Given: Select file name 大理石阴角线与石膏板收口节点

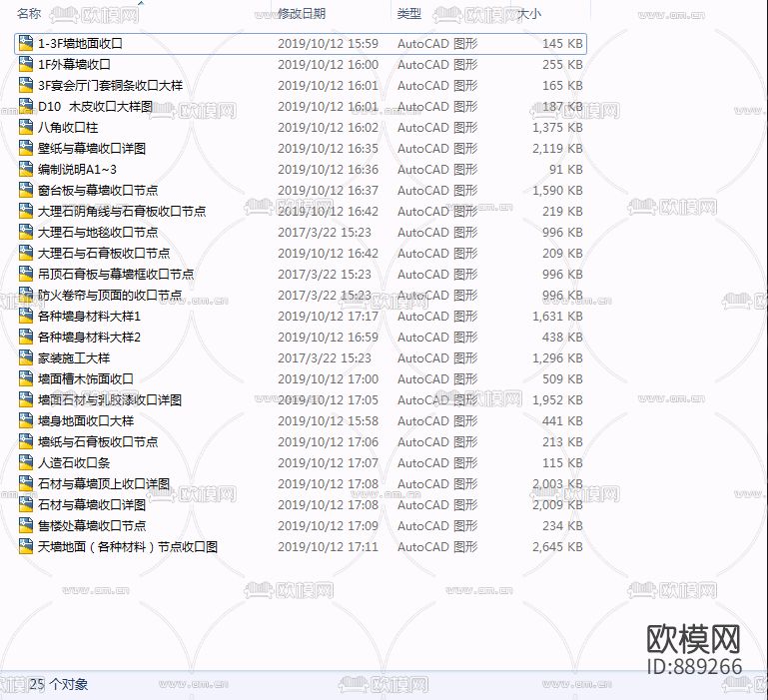Looking at the screenshot, I should [122, 212].
